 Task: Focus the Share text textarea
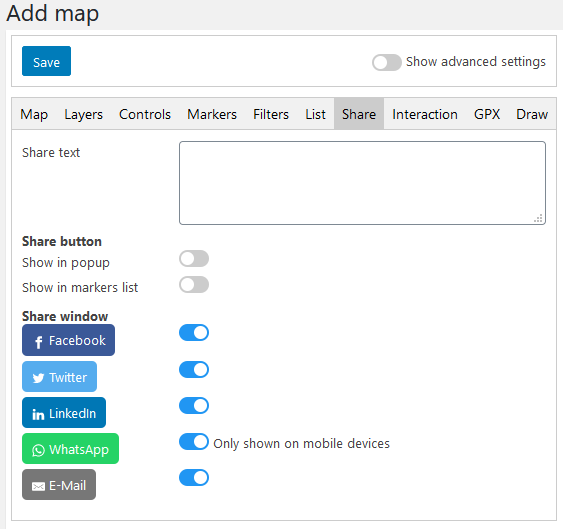362,183
